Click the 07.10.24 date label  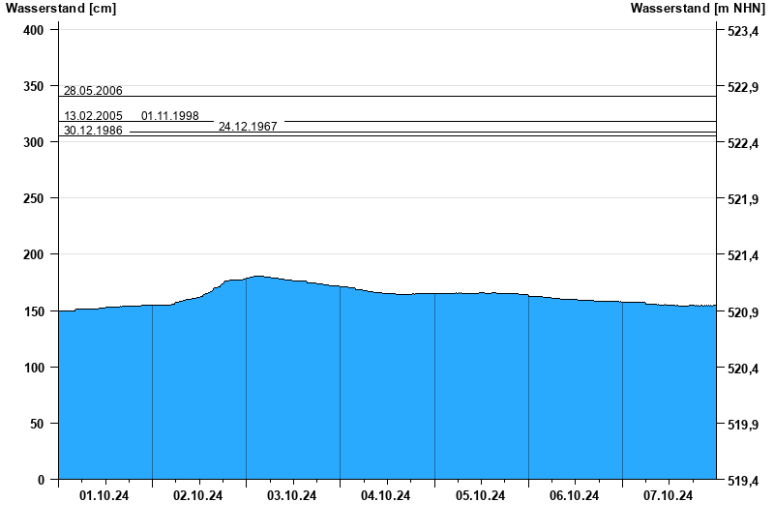(x=669, y=496)
